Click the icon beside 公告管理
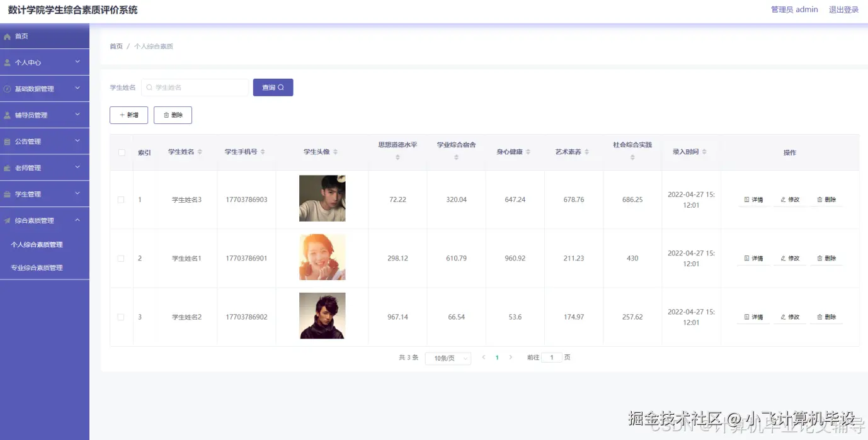Screen dimensions: 868x440 [x=8, y=142]
